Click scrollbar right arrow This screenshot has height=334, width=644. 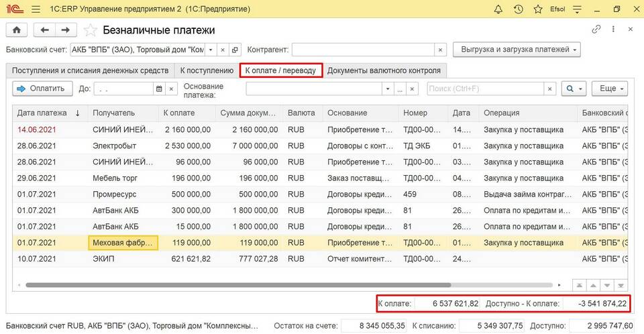[559, 285]
